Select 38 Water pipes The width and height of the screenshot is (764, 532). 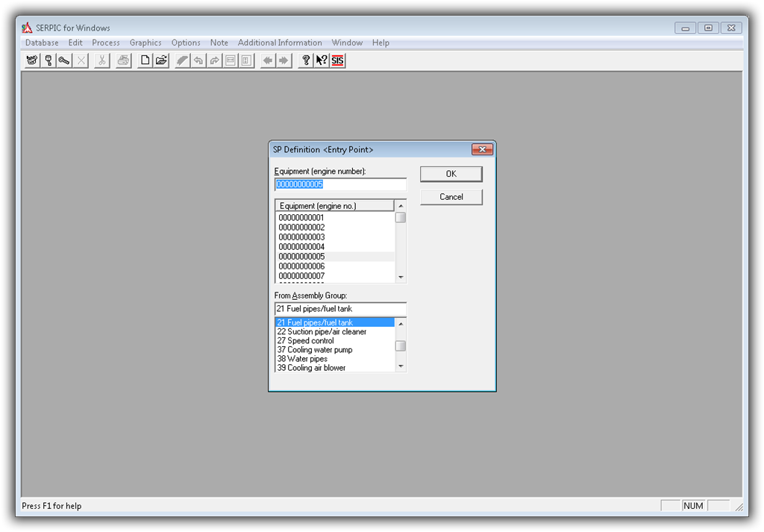(x=335, y=359)
